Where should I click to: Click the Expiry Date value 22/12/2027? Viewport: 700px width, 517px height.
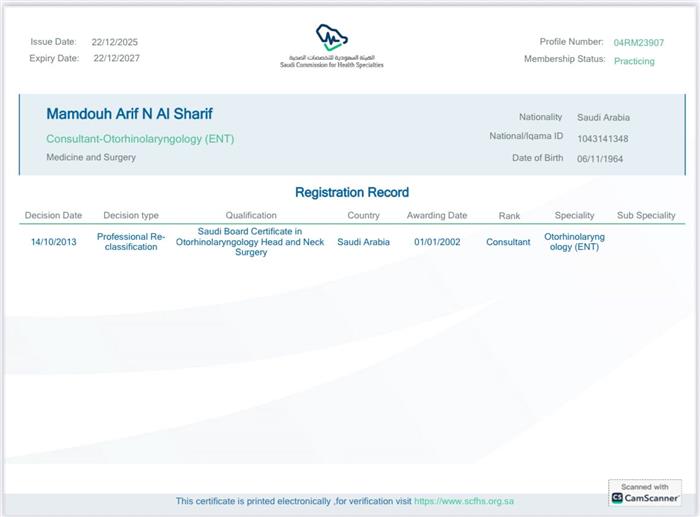click(x=115, y=58)
